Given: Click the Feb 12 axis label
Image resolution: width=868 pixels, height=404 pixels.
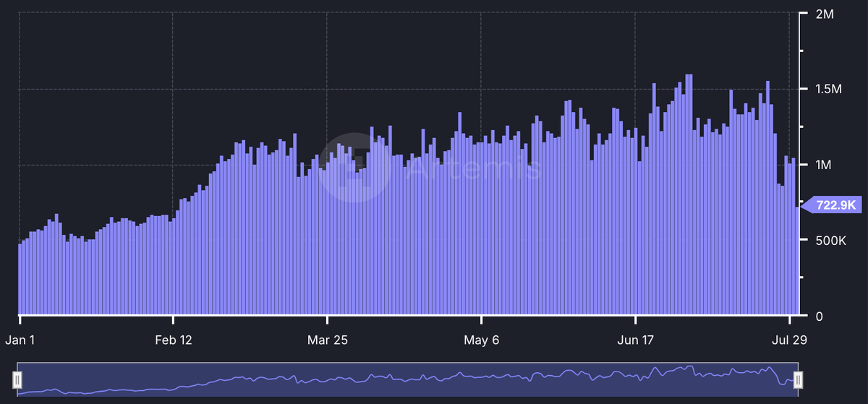Looking at the screenshot, I should click(174, 340).
